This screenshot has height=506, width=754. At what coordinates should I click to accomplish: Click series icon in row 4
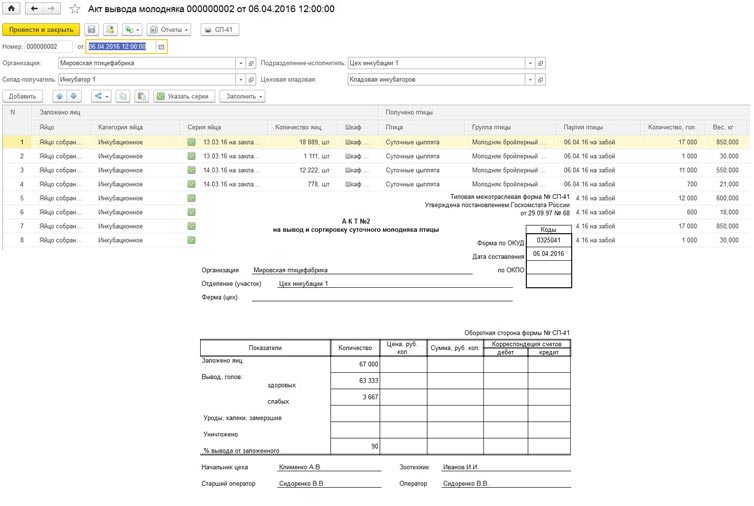(191, 184)
